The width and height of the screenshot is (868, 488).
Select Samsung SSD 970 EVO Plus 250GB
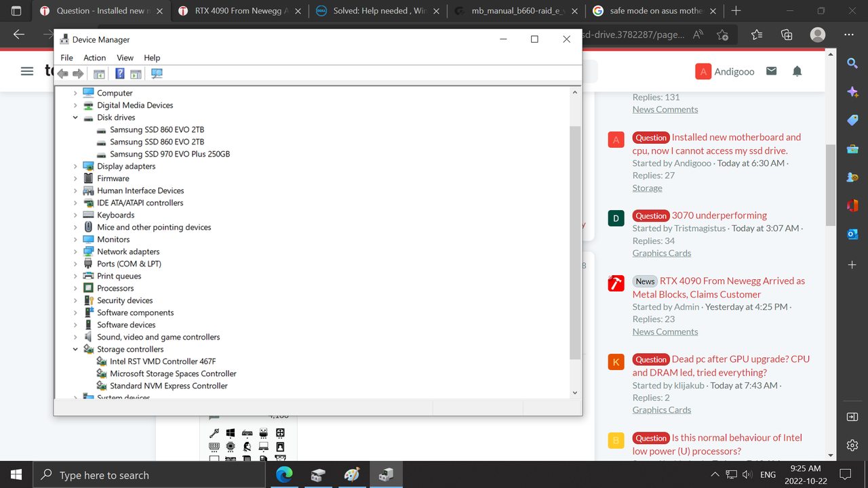point(170,154)
